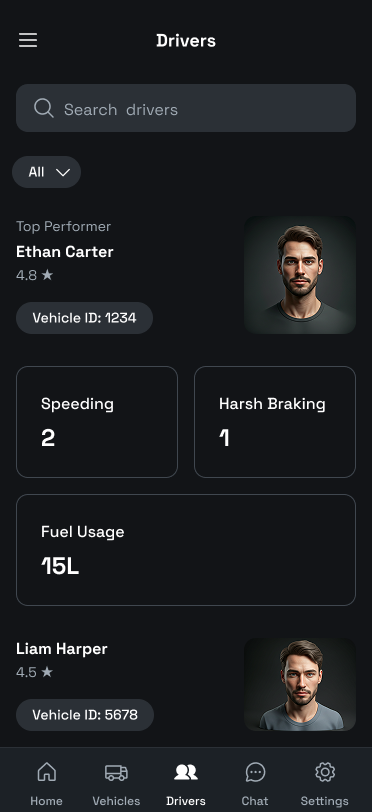This screenshot has height=812, width=372.
Task: Tap Liam Harper's rating star
Action: (47, 672)
